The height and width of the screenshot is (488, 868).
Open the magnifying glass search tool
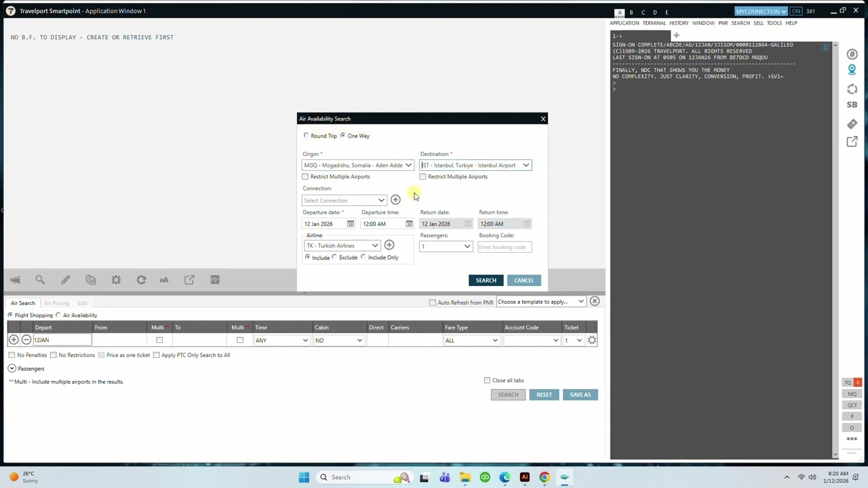pyautogui.click(x=40, y=279)
